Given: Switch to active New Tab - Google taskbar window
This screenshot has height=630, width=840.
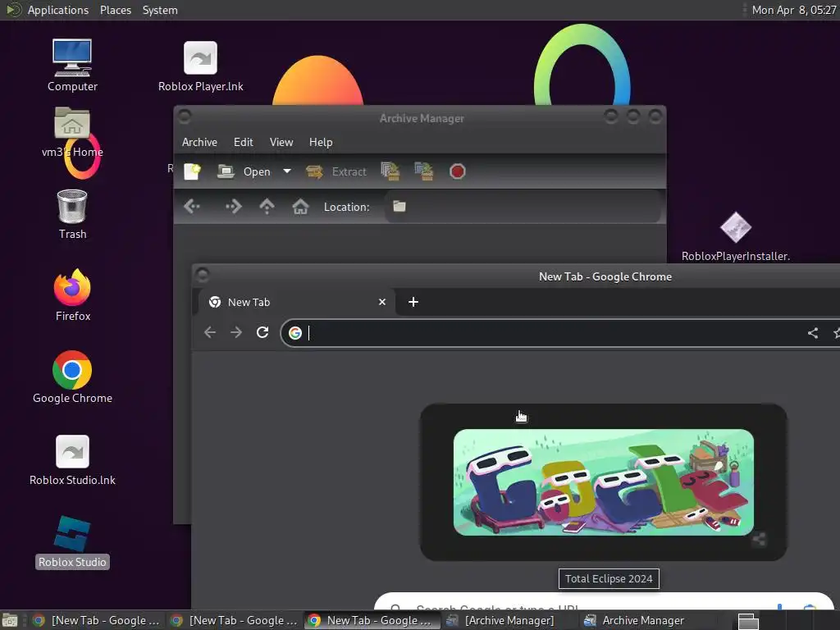Looking at the screenshot, I should coord(372,620).
